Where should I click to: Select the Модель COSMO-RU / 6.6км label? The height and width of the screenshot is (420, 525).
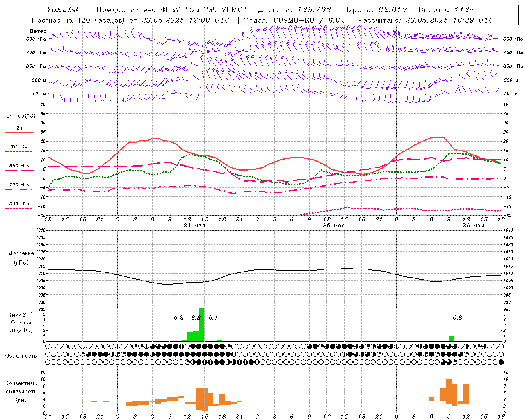296,20
